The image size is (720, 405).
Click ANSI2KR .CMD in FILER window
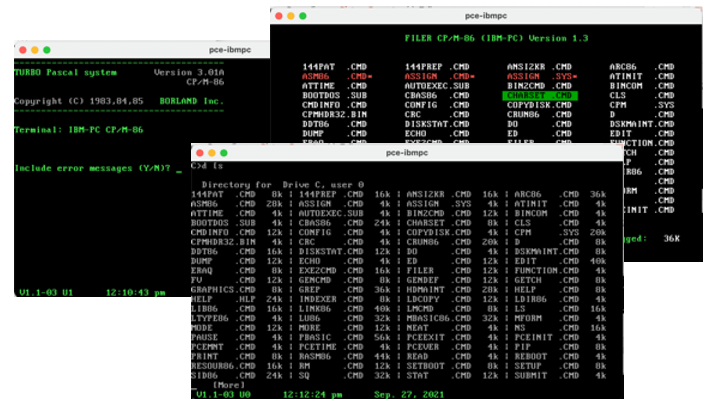coord(539,67)
